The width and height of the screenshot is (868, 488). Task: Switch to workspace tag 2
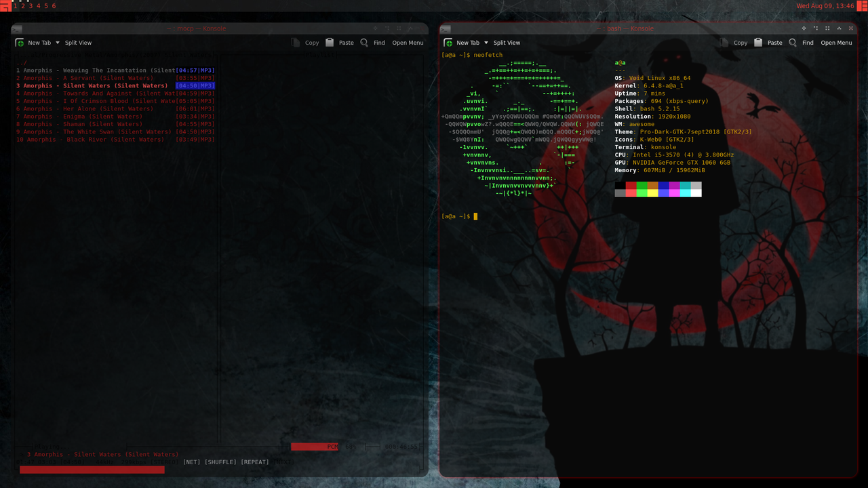22,5
